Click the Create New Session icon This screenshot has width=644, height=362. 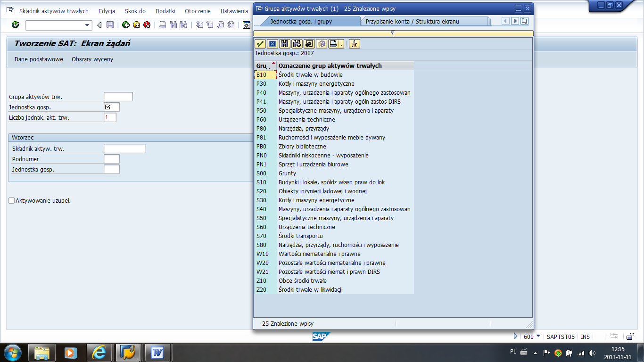click(x=246, y=25)
